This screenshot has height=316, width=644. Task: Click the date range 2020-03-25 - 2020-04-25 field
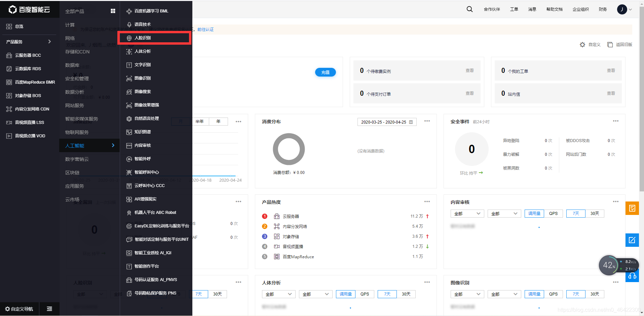click(x=387, y=122)
